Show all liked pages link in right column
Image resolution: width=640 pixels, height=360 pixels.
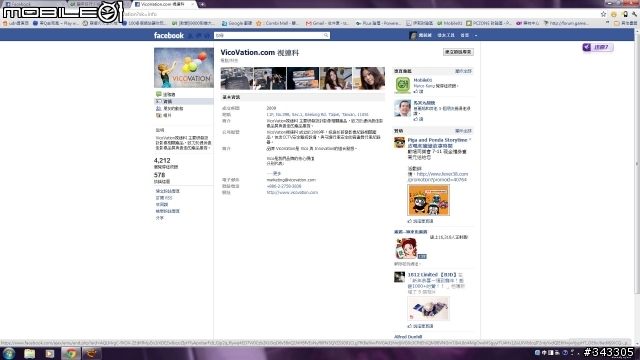tap(463, 71)
